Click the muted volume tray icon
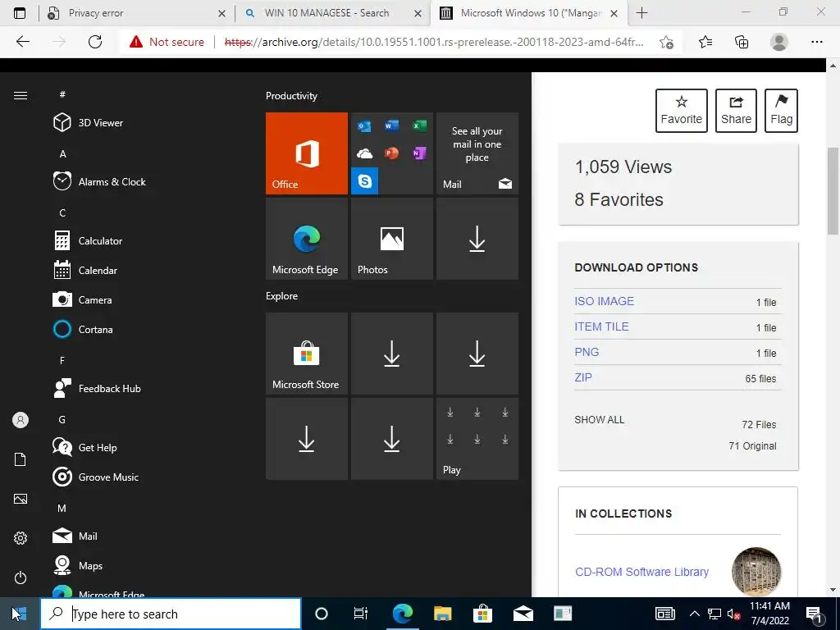840x630 pixels. click(733, 614)
